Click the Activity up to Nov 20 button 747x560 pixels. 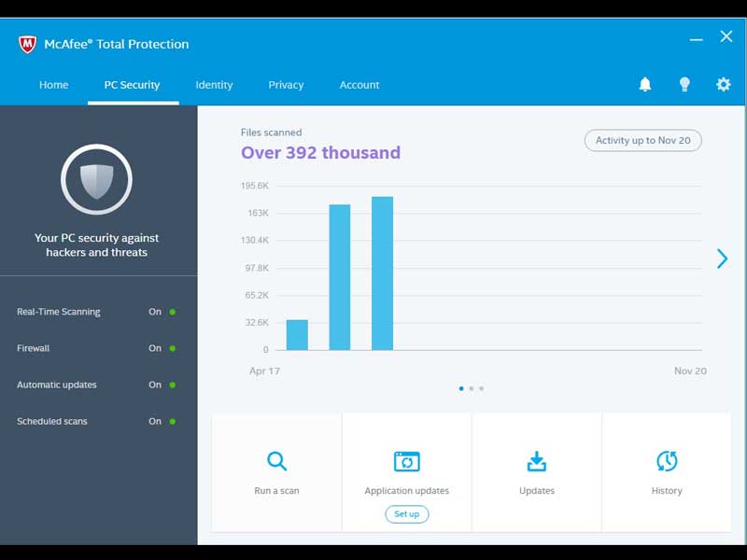coord(642,140)
